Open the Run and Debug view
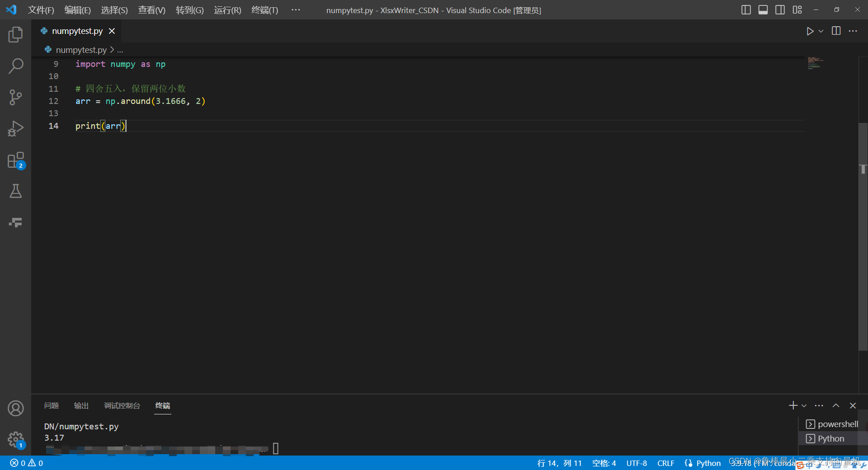This screenshot has height=470, width=868. point(15,128)
